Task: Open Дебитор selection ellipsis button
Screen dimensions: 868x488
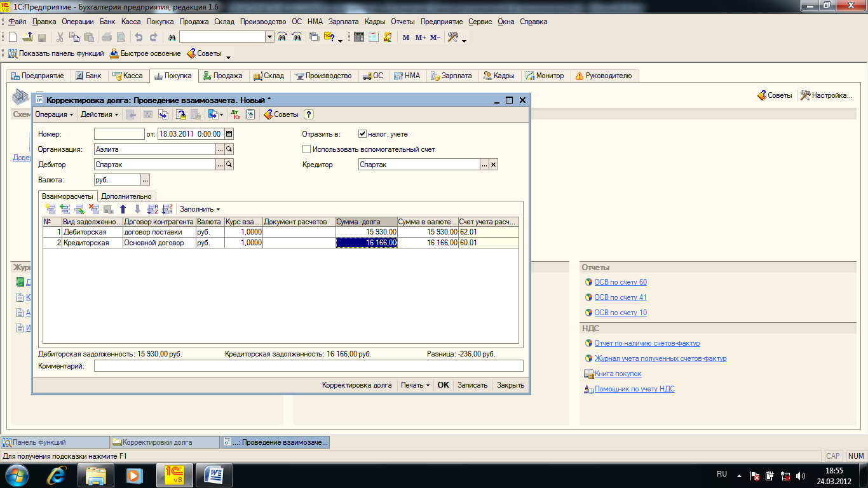Action: point(220,165)
